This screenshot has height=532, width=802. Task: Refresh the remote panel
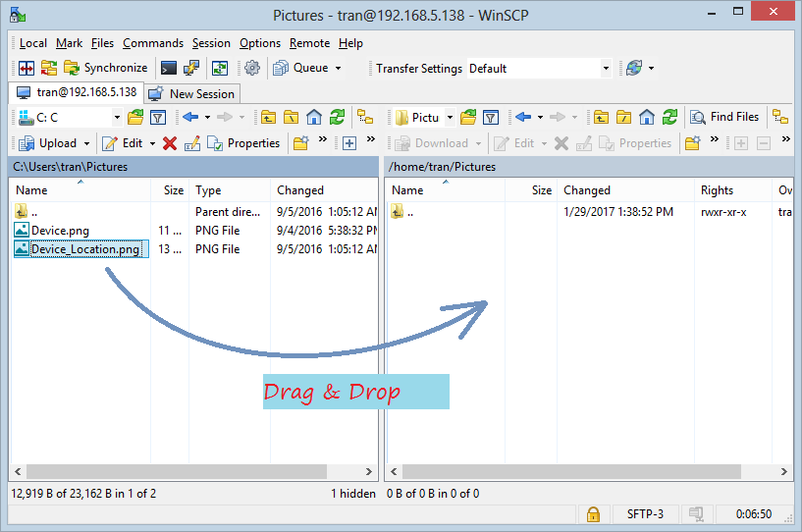(x=670, y=118)
